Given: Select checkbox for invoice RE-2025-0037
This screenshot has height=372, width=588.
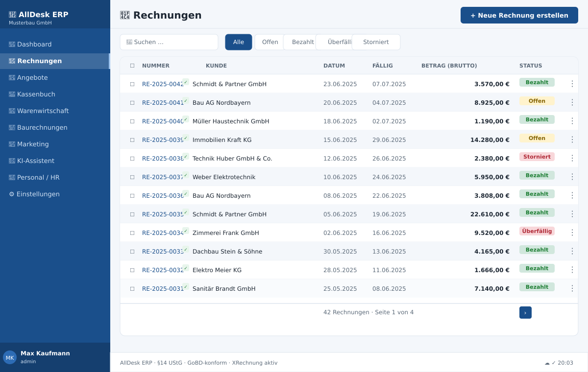Looking at the screenshot, I should (x=132, y=177).
